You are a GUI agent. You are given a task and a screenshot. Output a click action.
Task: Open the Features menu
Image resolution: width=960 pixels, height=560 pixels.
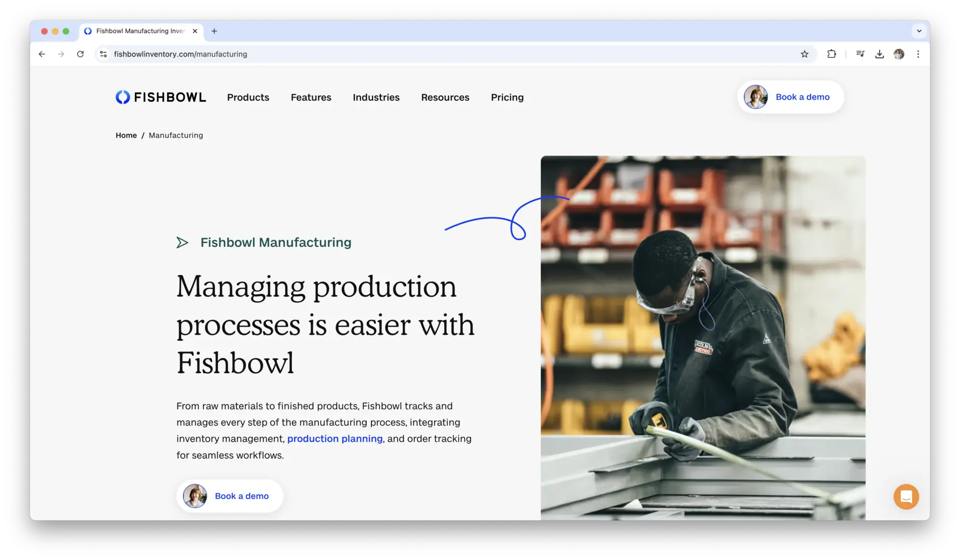[311, 97]
